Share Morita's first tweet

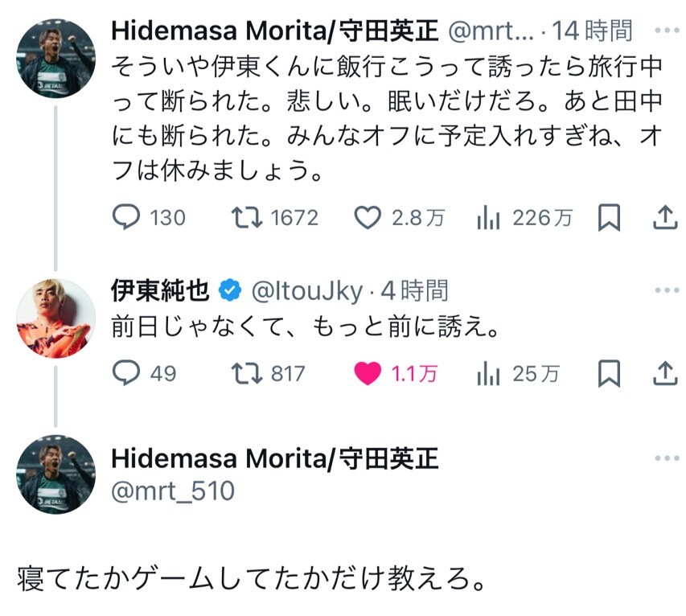665,217
